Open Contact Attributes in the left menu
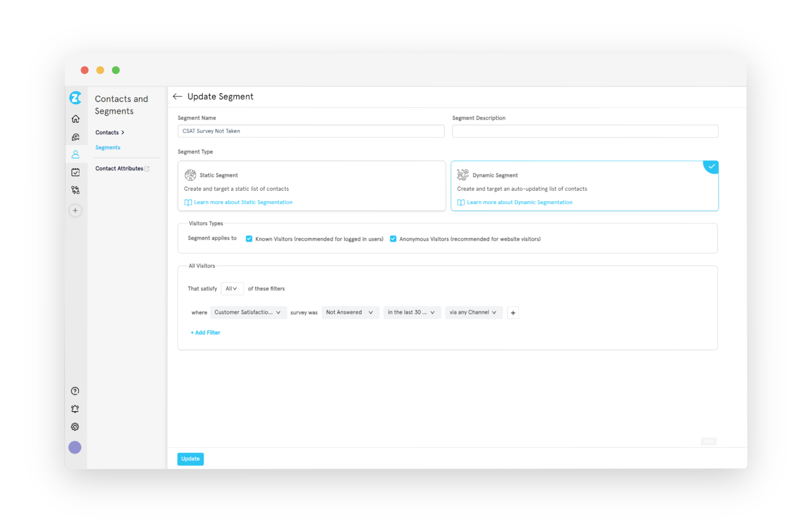 click(x=122, y=169)
